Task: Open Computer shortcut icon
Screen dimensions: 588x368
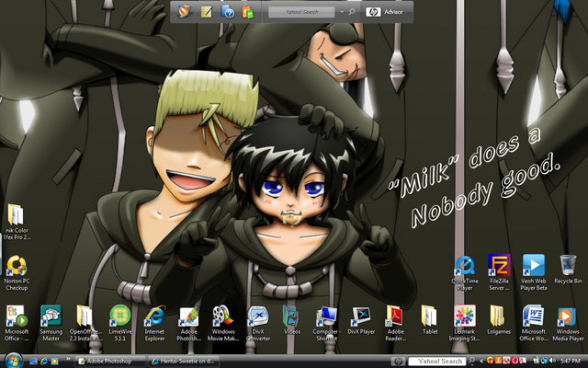Action: 327,323
